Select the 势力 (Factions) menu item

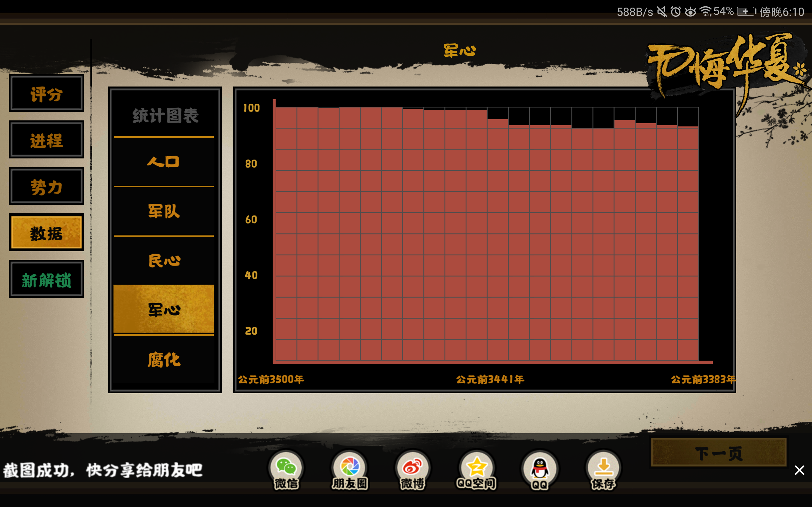click(x=47, y=186)
